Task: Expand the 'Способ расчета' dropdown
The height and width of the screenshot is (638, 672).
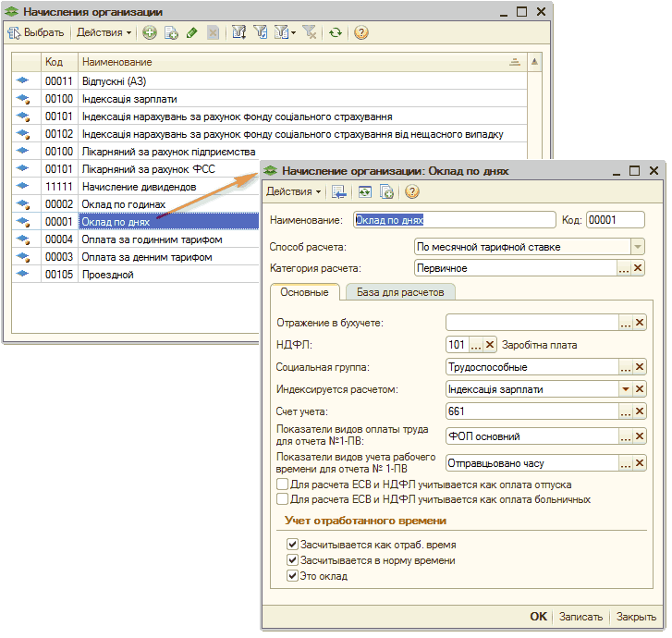Action: [x=637, y=247]
